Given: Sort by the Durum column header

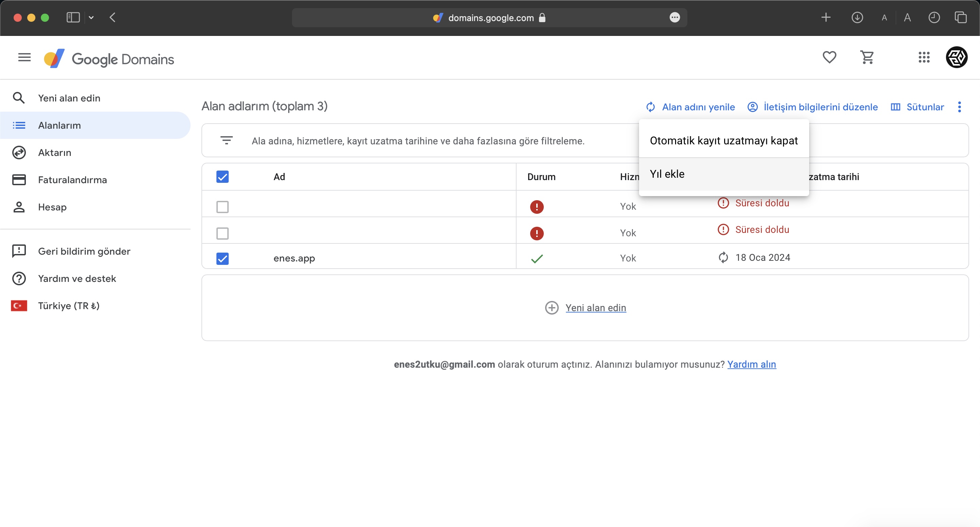Looking at the screenshot, I should (x=541, y=177).
